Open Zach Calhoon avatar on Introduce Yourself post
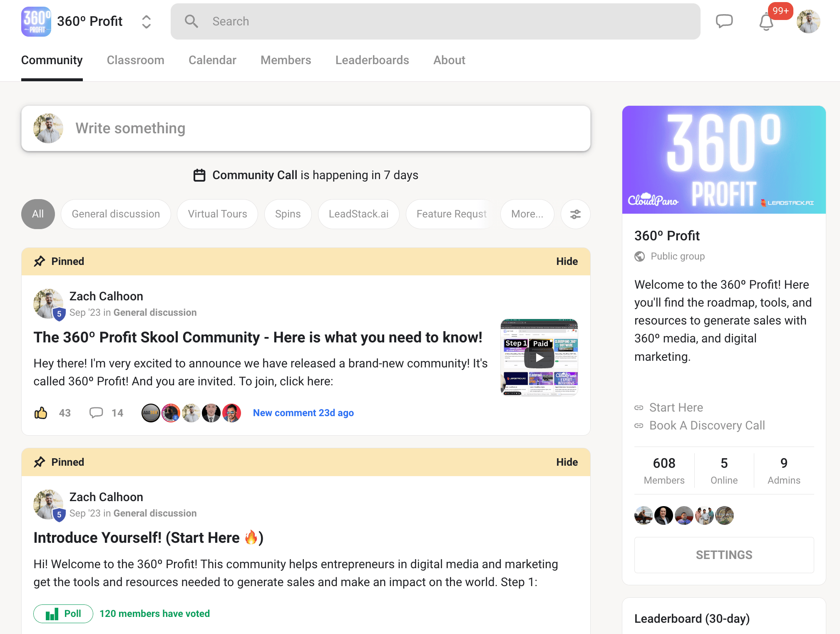This screenshot has width=840, height=634. point(48,505)
